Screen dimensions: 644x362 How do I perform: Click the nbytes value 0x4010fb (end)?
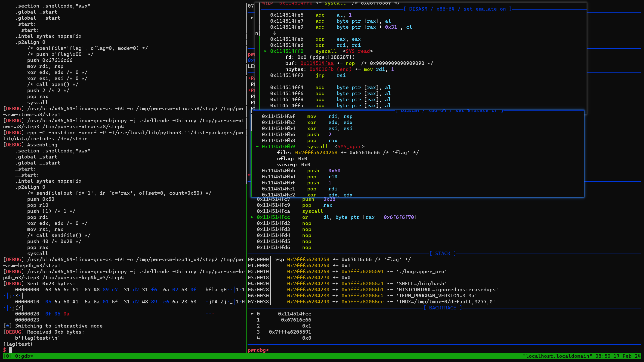330,69
